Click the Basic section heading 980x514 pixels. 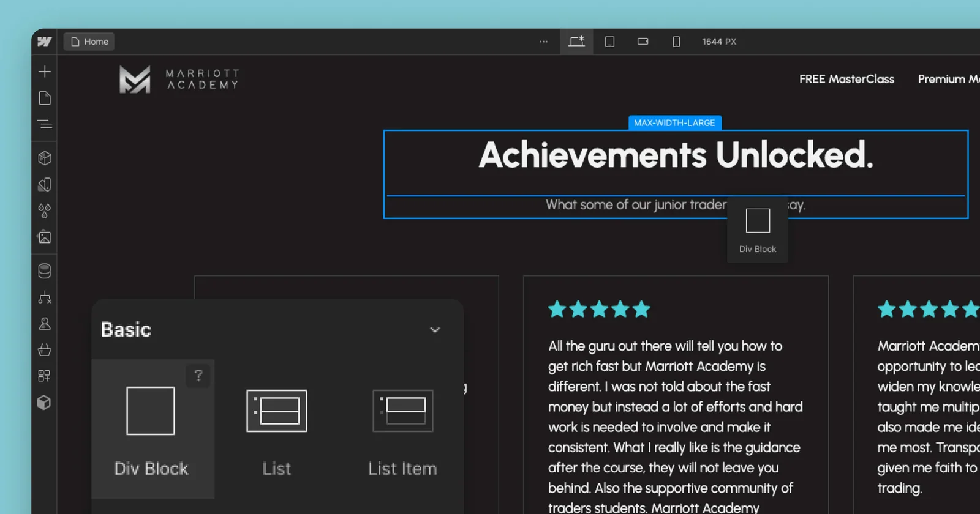coord(126,330)
